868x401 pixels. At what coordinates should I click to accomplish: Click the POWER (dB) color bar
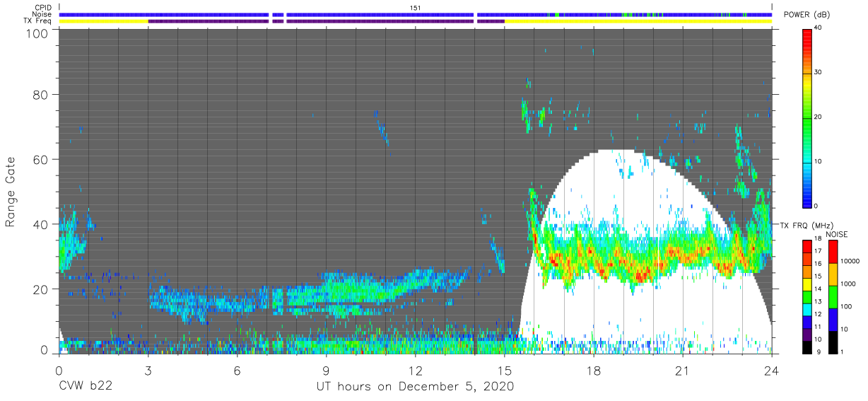tap(807, 117)
